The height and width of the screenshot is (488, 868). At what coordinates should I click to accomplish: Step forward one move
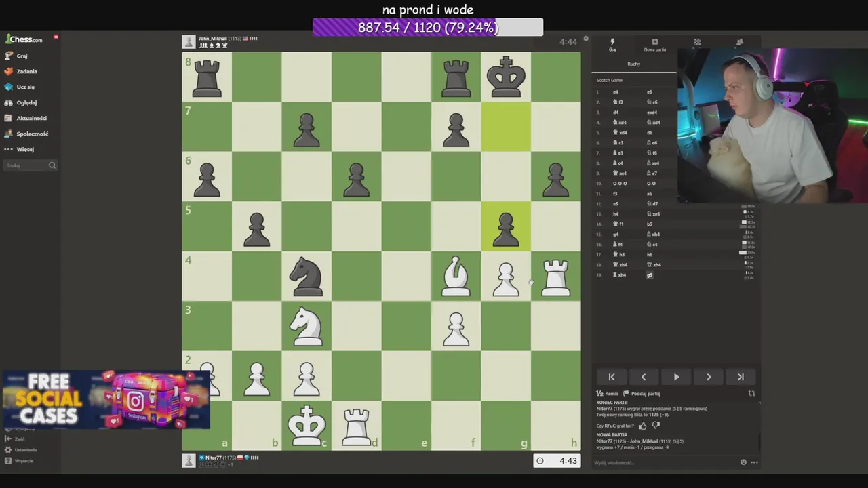click(709, 377)
